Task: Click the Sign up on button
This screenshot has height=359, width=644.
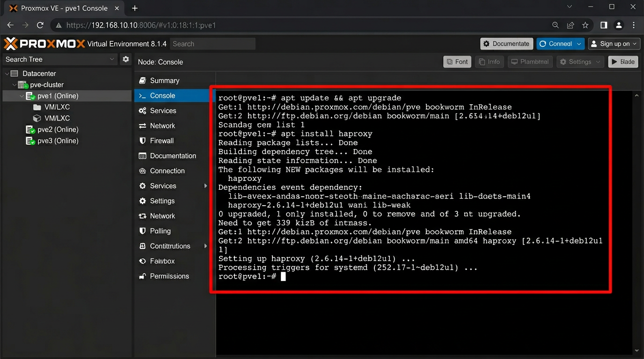Action: tap(614, 43)
